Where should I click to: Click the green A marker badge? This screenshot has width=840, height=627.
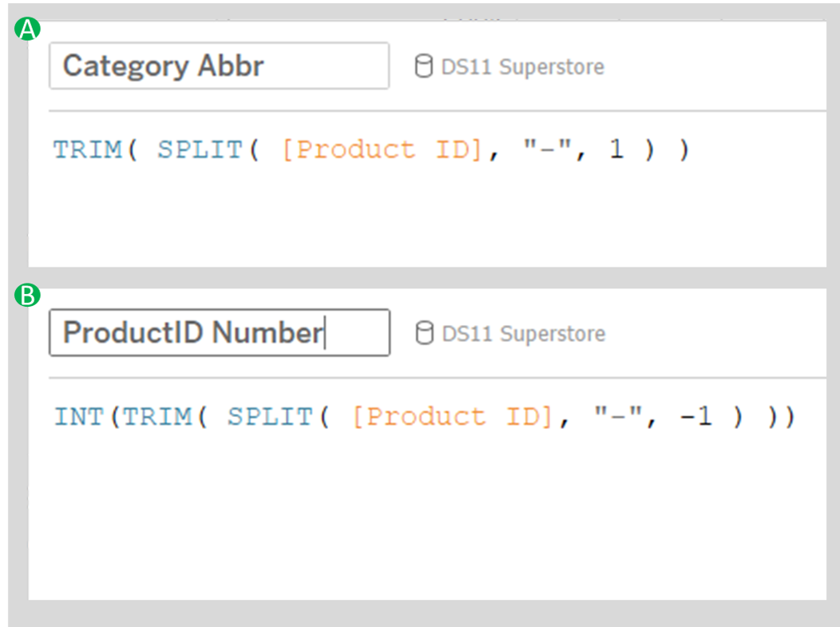click(26, 28)
